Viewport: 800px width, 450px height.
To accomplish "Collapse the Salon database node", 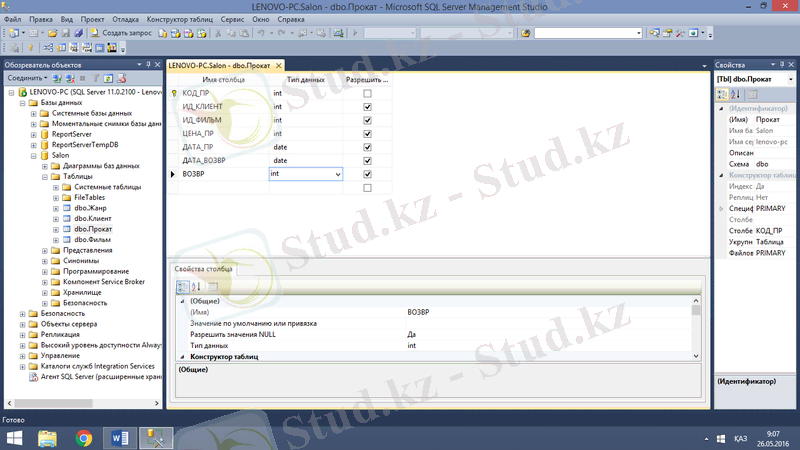I will point(34,156).
